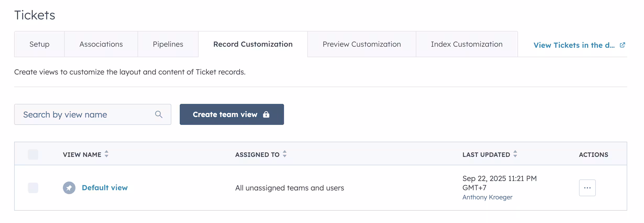Click the external link icon beside View Tickets
This screenshot has height=223, width=644.
(x=622, y=45)
